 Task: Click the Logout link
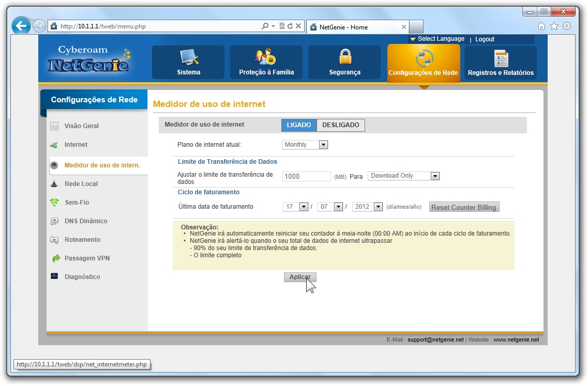[x=485, y=39]
